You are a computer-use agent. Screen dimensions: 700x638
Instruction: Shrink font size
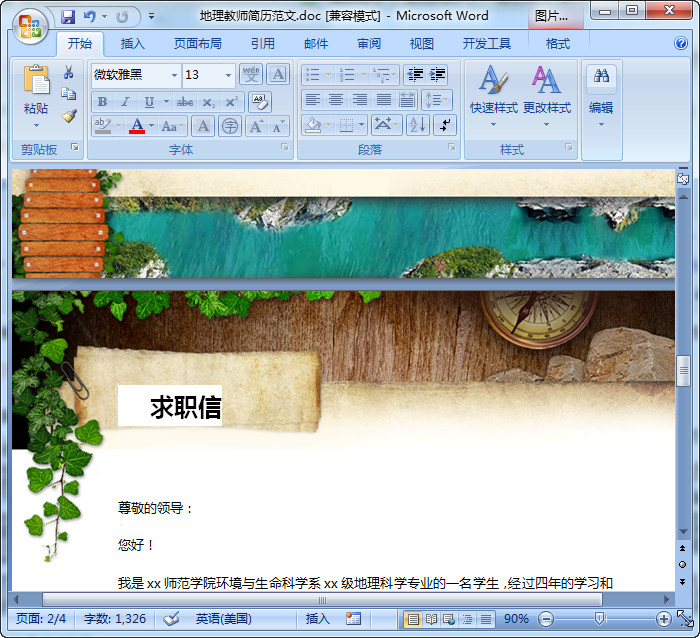[279, 126]
